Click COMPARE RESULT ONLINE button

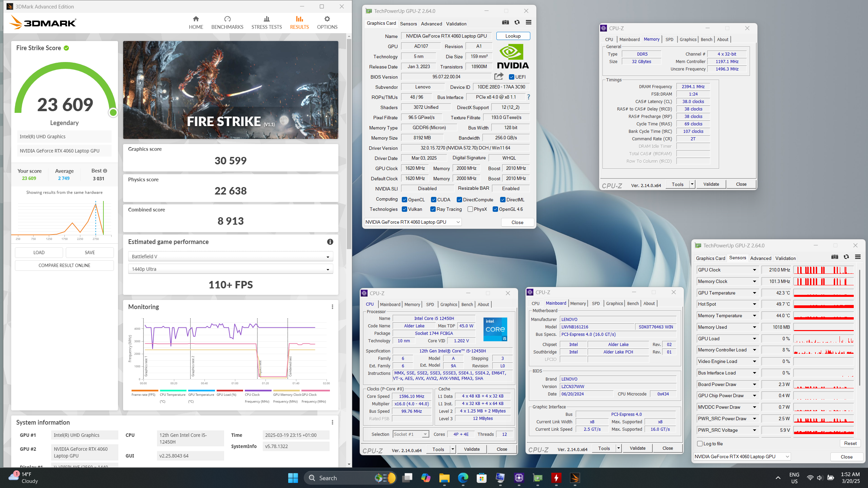pyautogui.click(x=64, y=265)
